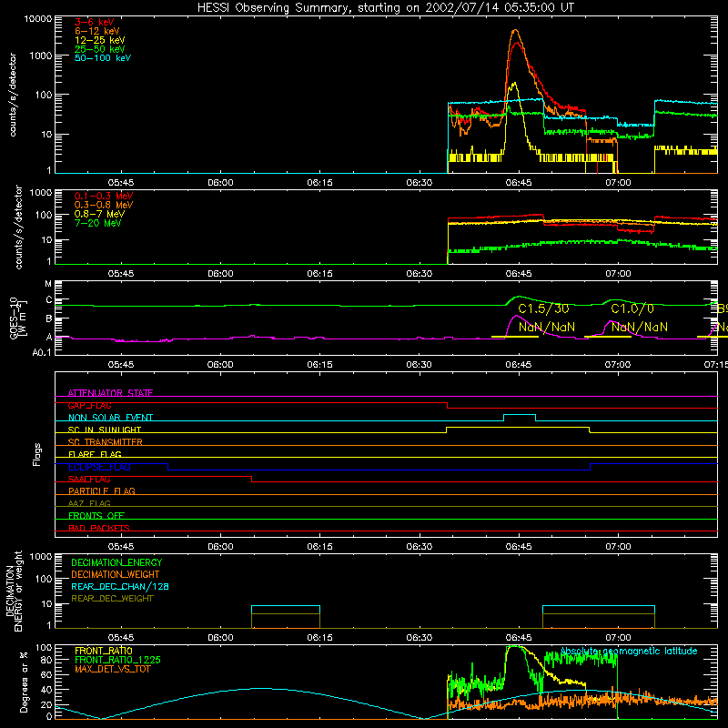
Task: Select the 3-6 keV legend label
Action: tap(95, 22)
